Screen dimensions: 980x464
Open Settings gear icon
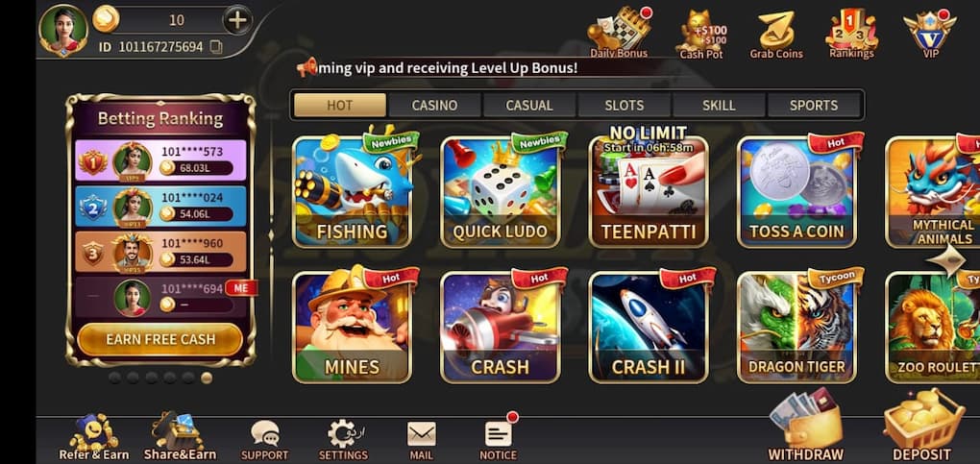(343, 440)
